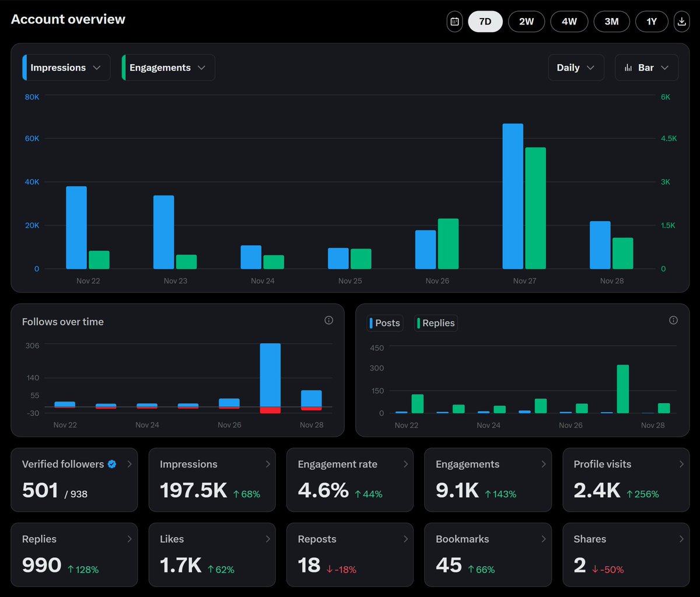Click the 1.7K likes value

point(181,565)
